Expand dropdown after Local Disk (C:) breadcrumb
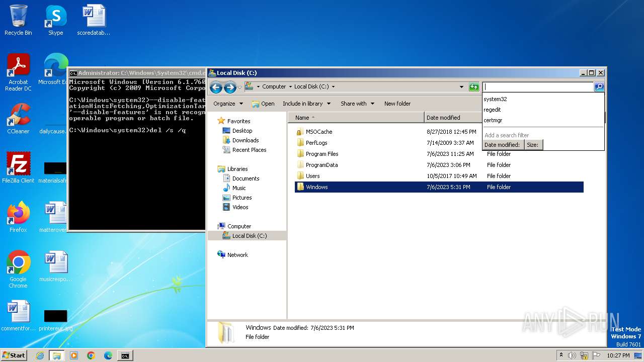Screen dimensions: 644x362 (x=333, y=86)
